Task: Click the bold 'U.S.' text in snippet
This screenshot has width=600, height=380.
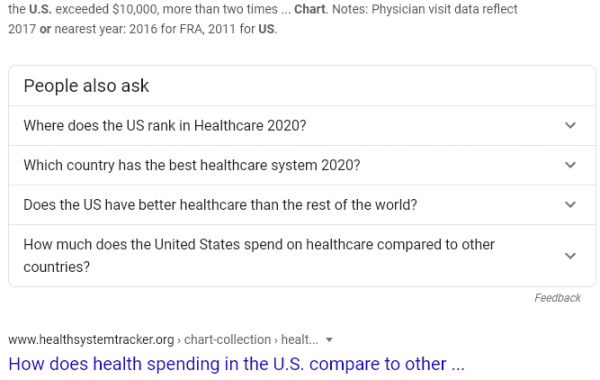Action: [x=40, y=8]
